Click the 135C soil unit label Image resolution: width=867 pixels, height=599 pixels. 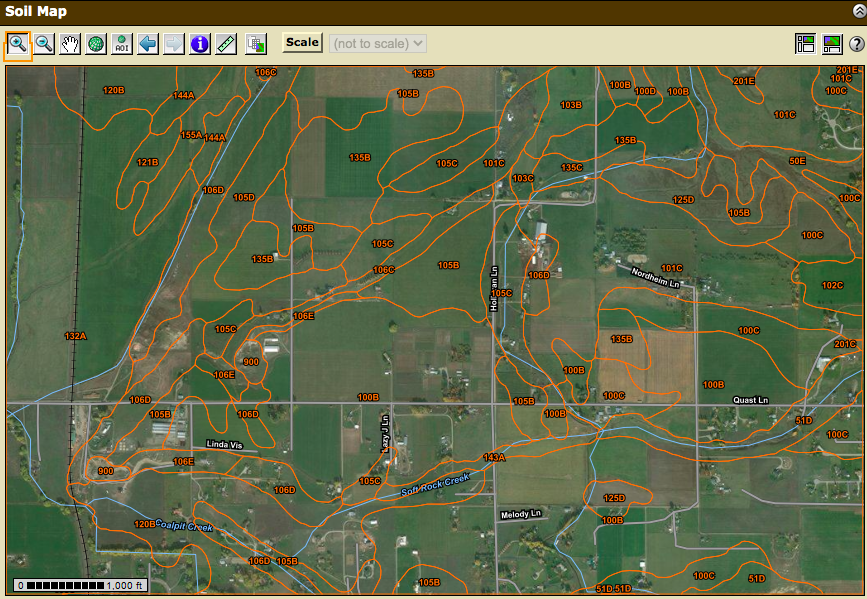coord(572,167)
